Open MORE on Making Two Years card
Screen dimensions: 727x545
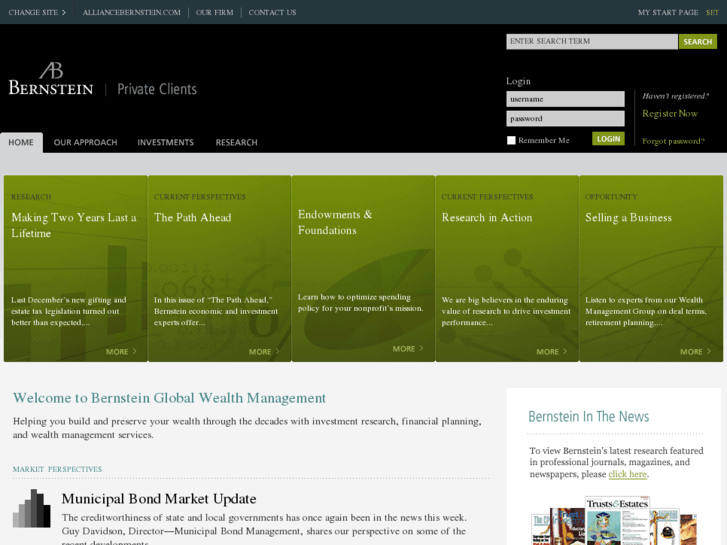pyautogui.click(x=121, y=352)
